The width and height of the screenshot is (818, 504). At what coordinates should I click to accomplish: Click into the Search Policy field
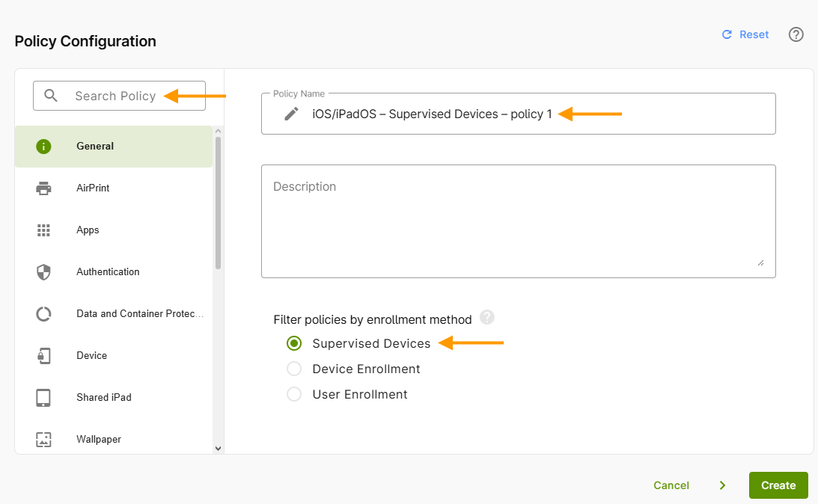pyautogui.click(x=120, y=96)
